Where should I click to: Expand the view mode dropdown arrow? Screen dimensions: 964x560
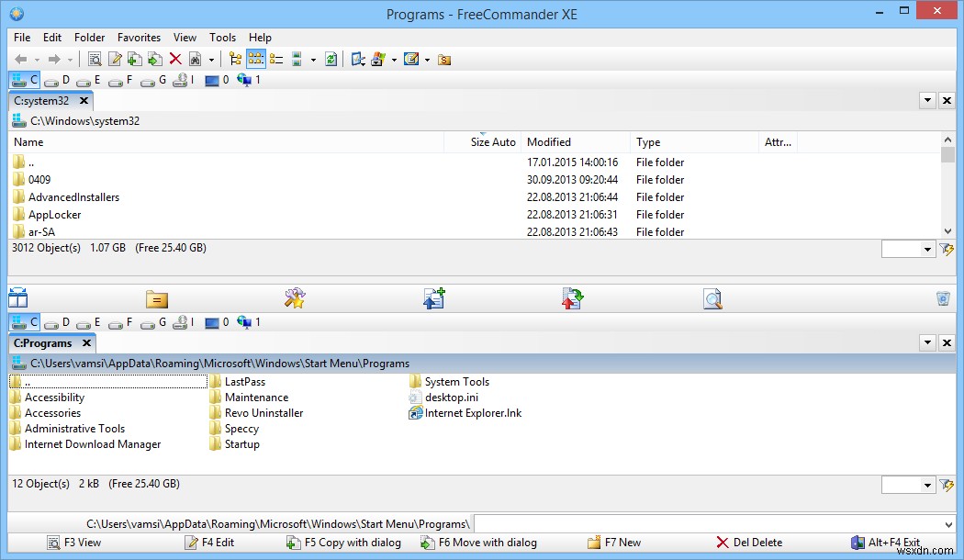point(312,59)
